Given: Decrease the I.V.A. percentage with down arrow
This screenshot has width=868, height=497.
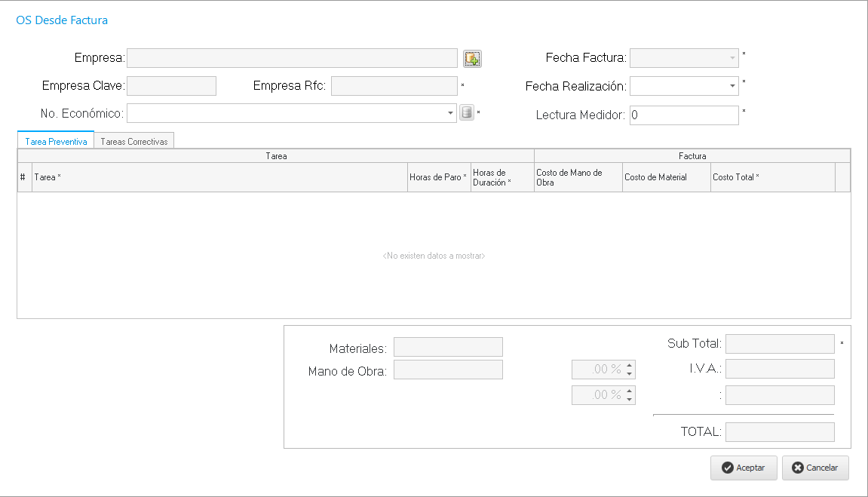Looking at the screenshot, I should [x=630, y=374].
